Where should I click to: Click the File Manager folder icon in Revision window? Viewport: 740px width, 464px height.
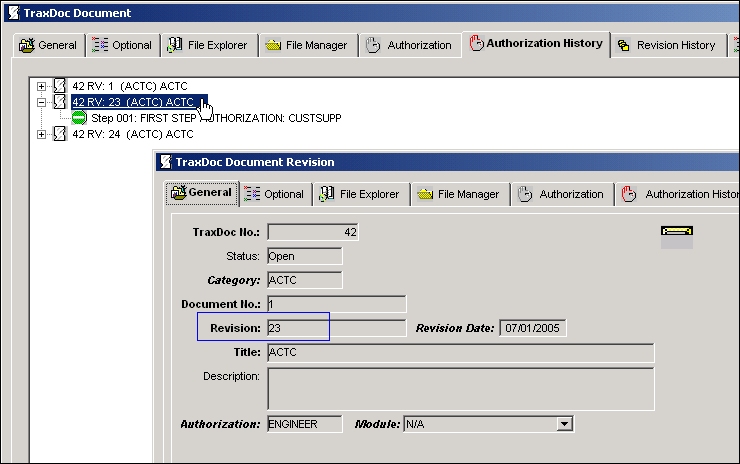coord(425,194)
